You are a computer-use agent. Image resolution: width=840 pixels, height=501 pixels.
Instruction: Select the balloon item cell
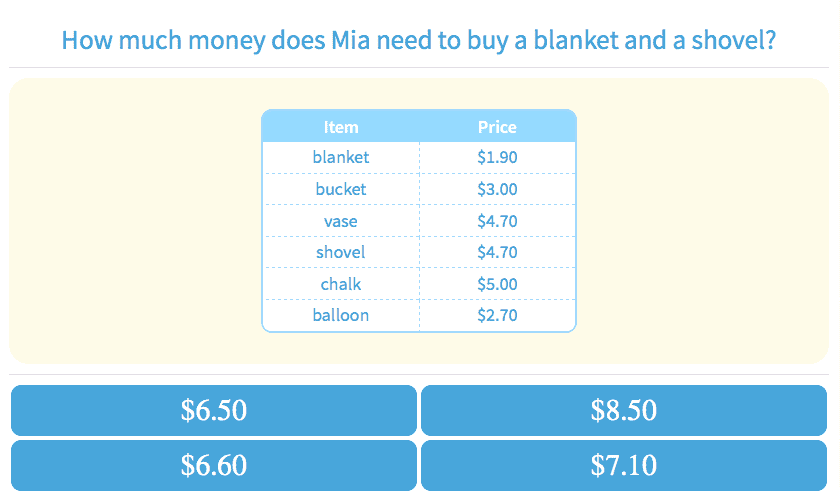pyautogui.click(x=341, y=315)
